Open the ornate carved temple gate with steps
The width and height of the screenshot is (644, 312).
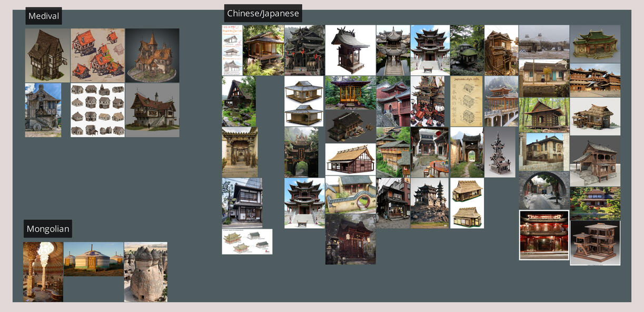240,152
